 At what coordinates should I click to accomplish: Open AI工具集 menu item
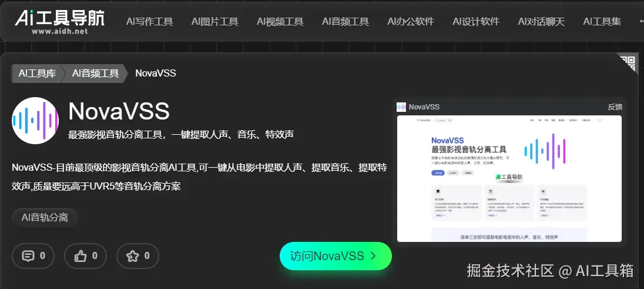(602, 21)
